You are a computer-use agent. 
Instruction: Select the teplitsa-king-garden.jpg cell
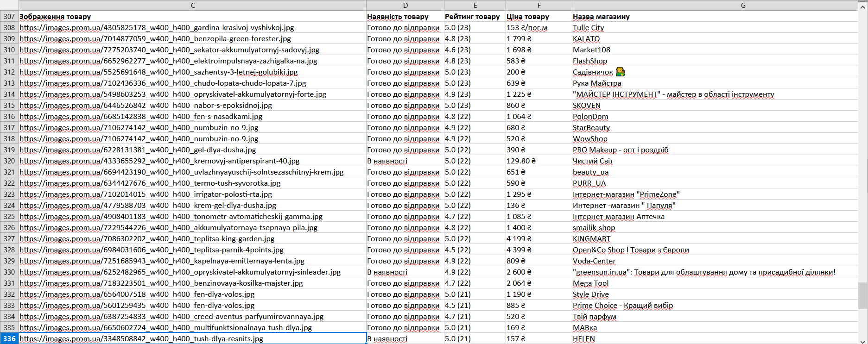[x=192, y=238]
